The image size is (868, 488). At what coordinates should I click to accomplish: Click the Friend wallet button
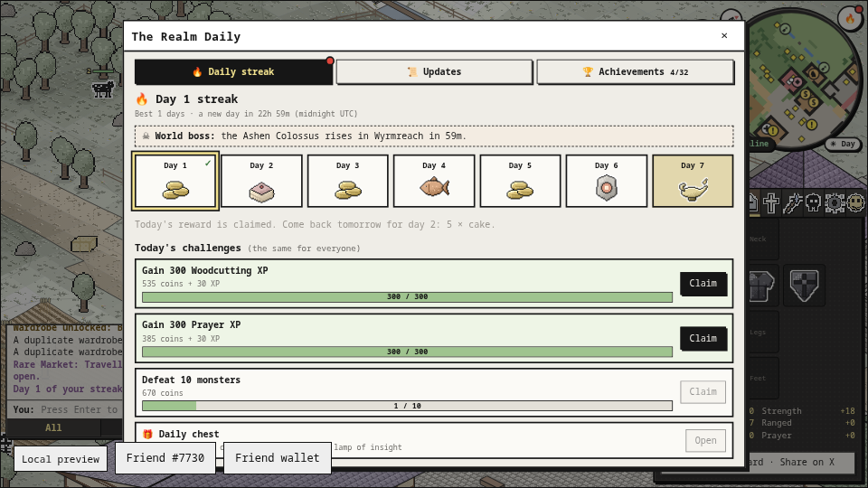pyautogui.click(x=278, y=458)
